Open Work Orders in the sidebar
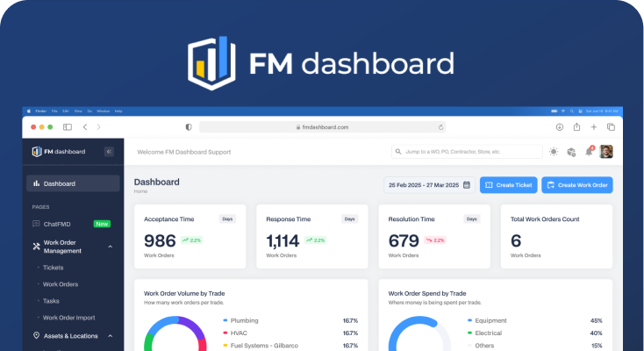This screenshot has height=351, width=644. point(61,284)
